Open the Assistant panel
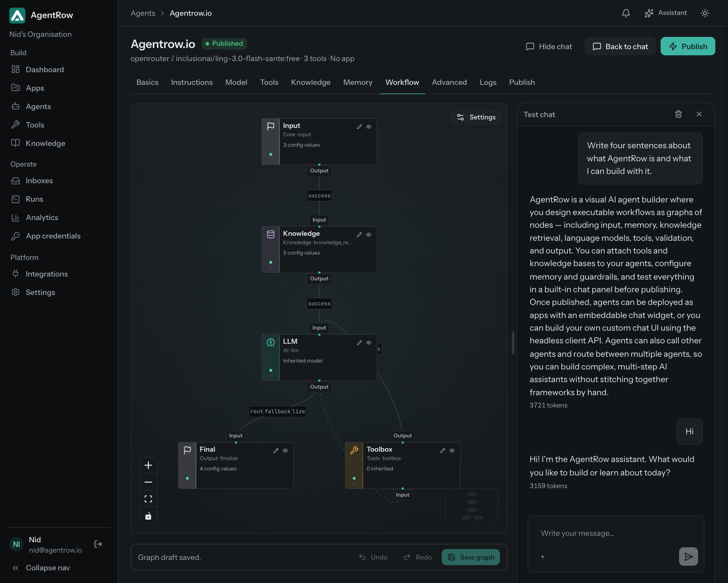This screenshot has height=583, width=728. [x=666, y=13]
